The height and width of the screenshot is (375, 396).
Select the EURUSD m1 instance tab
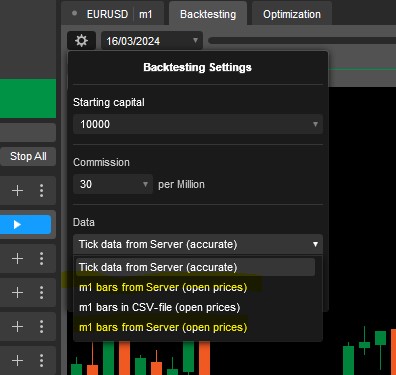pyautogui.click(x=113, y=14)
